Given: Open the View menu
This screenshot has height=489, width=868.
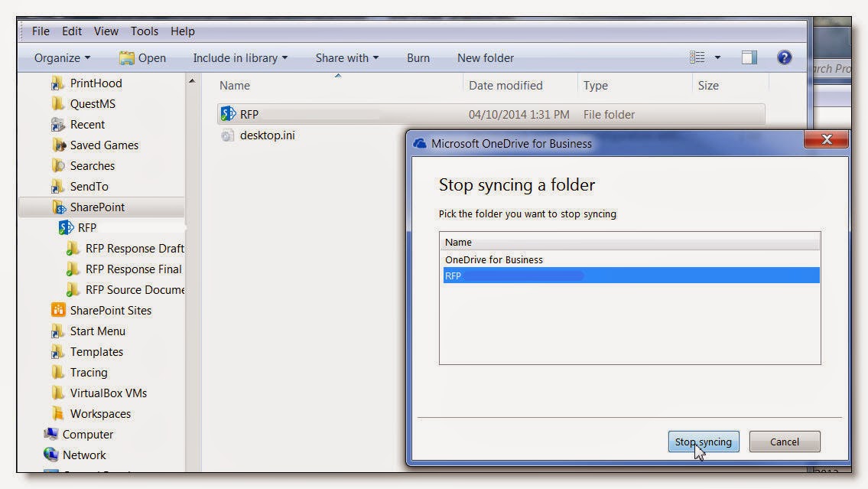Looking at the screenshot, I should tap(106, 31).
